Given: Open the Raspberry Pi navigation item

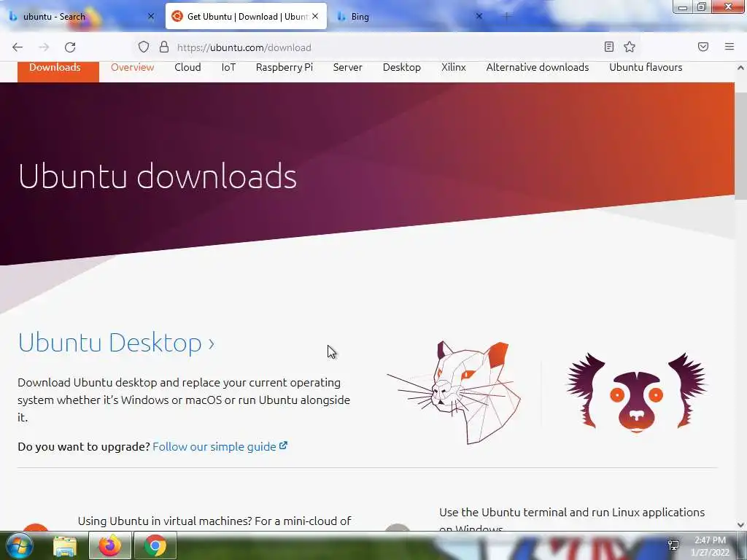Looking at the screenshot, I should tap(285, 68).
